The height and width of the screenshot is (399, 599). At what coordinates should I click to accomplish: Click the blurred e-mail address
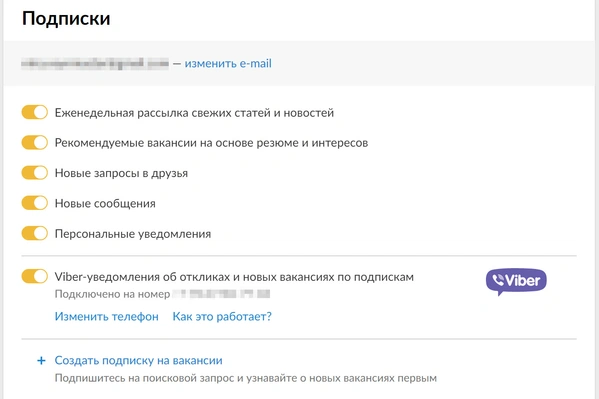95,63
